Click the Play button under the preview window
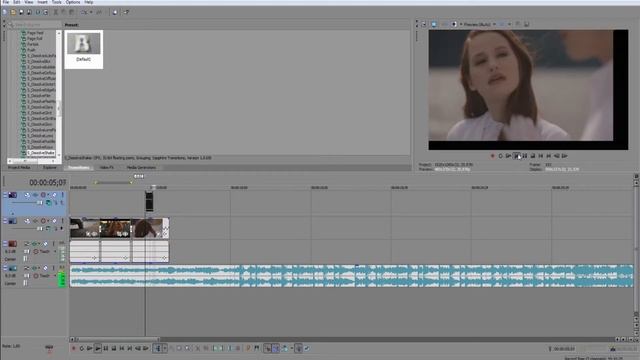Screen dimensions: 640x360 click(517, 156)
